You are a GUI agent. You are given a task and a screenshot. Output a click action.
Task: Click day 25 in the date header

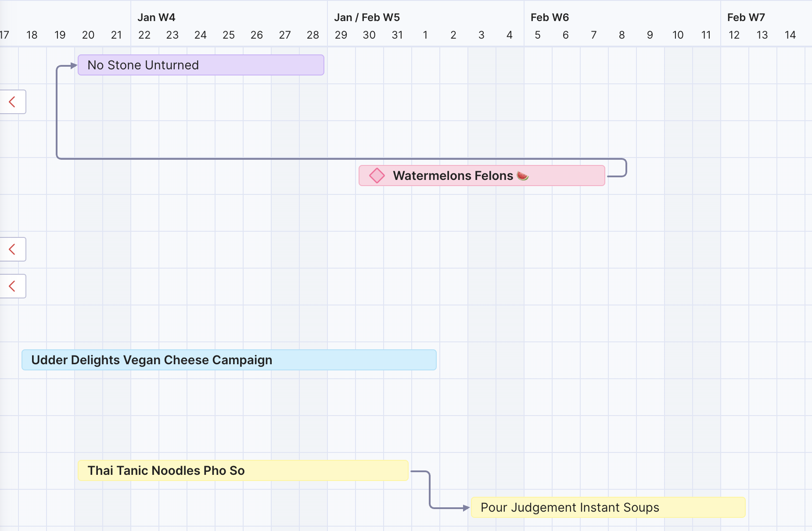tap(229, 35)
